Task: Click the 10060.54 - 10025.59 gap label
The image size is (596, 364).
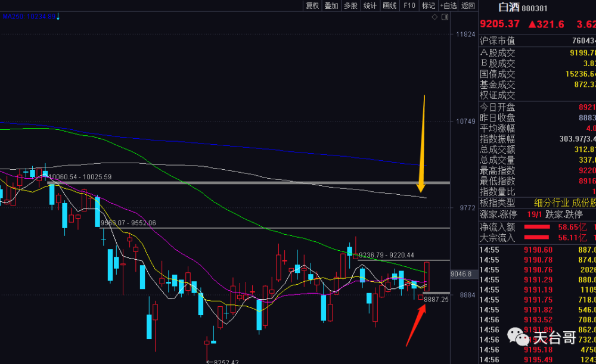Action: (80, 177)
